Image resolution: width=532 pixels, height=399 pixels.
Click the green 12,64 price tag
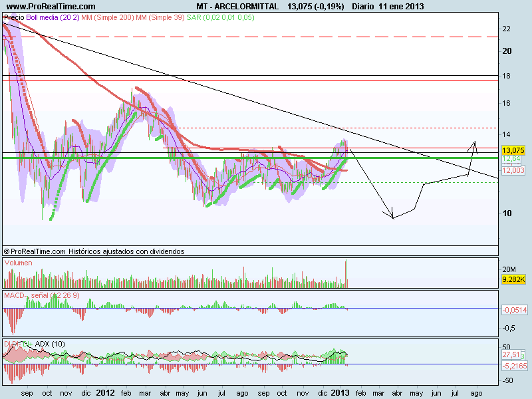(511, 158)
